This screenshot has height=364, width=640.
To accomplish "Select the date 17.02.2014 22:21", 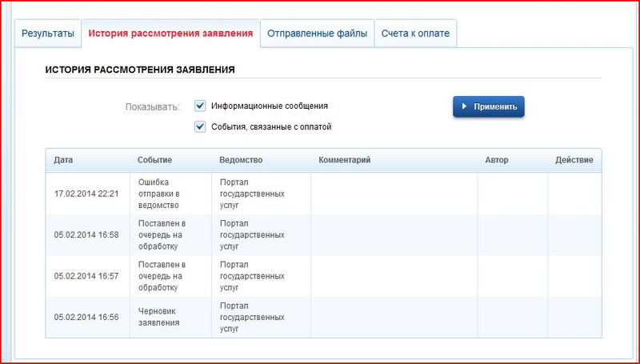I will (86, 194).
